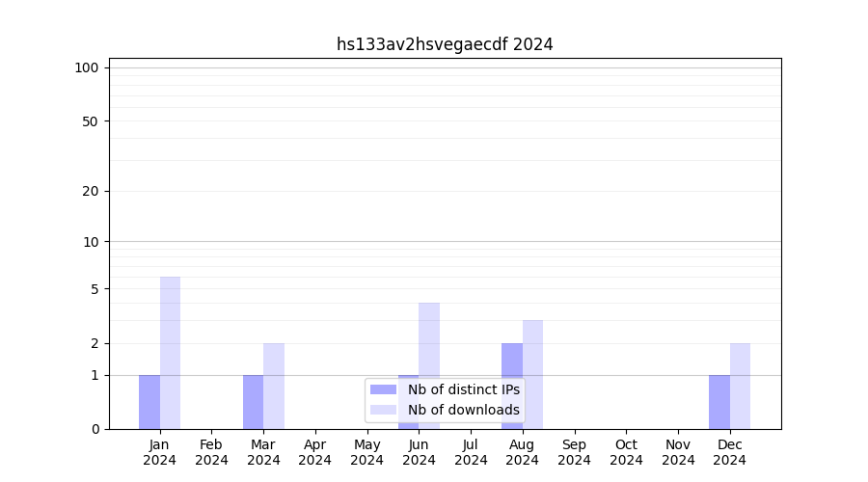This screenshot has height=482, width=868.
Task: Click the 'Nb of downloads' legend swatch
Action: pos(383,410)
